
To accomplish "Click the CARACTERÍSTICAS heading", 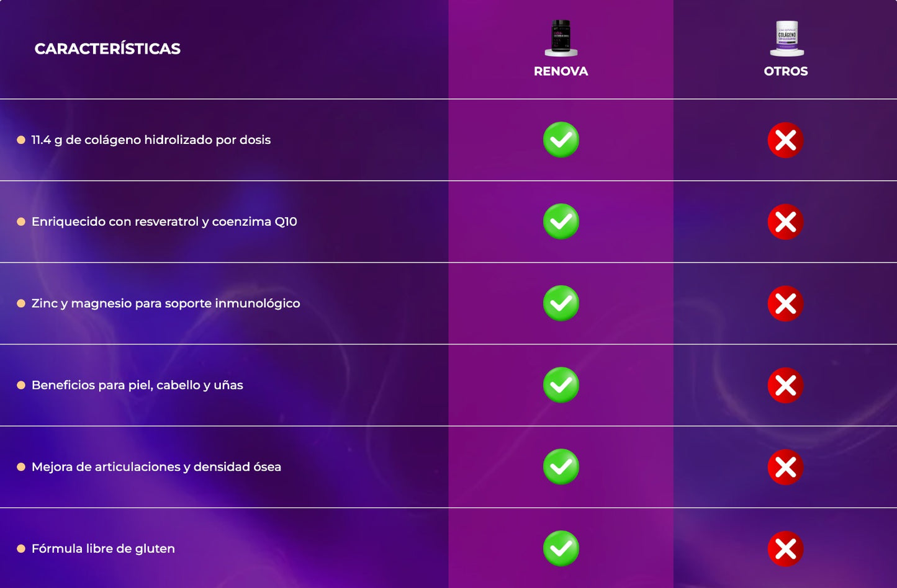I will (107, 49).
